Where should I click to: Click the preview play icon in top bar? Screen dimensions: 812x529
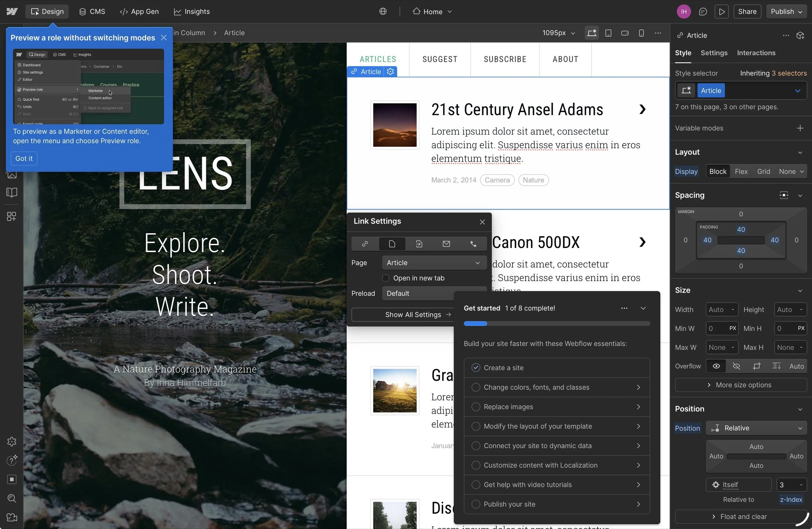[x=721, y=12]
